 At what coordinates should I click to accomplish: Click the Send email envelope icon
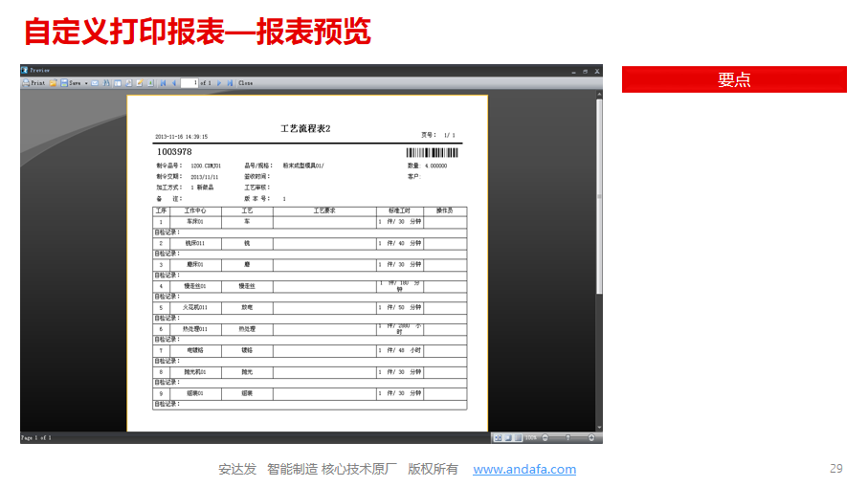tap(94, 83)
